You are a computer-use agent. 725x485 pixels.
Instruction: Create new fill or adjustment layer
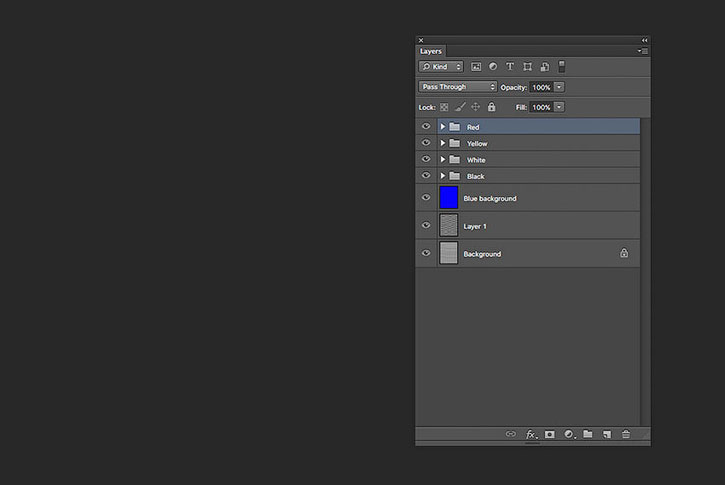pos(569,434)
